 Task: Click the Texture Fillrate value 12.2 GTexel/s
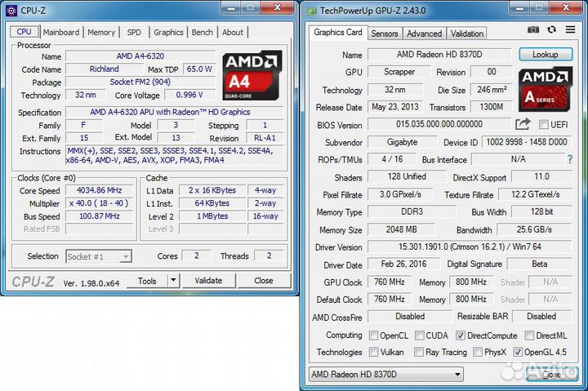(x=536, y=194)
